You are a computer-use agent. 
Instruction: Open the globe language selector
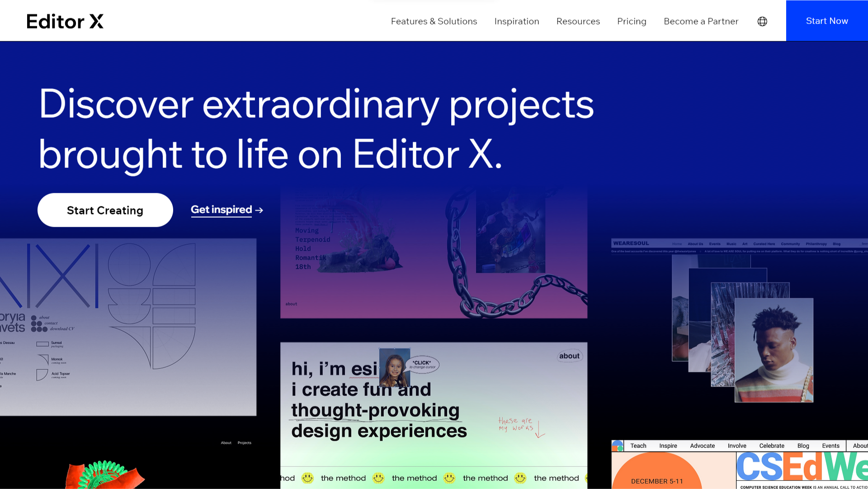762,21
